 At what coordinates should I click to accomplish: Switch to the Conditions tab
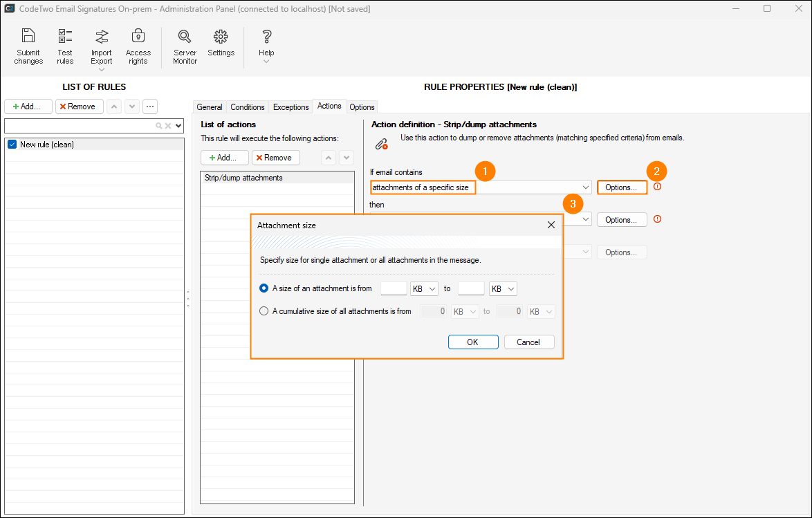click(x=248, y=107)
